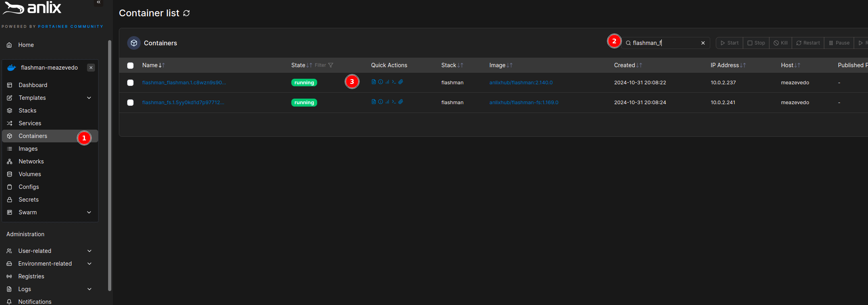868x305 pixels.
Task: Check the flashman_fs.1 container row
Action: (x=130, y=103)
